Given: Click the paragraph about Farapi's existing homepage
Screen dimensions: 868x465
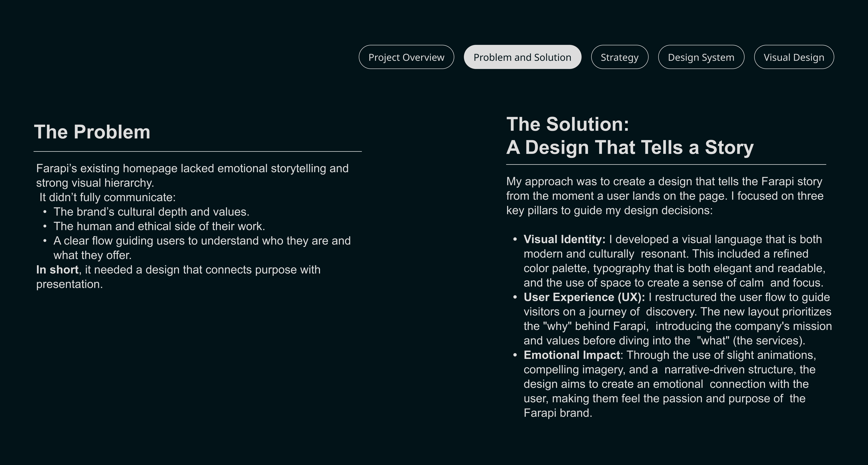Looking at the screenshot, I should pos(192,175).
